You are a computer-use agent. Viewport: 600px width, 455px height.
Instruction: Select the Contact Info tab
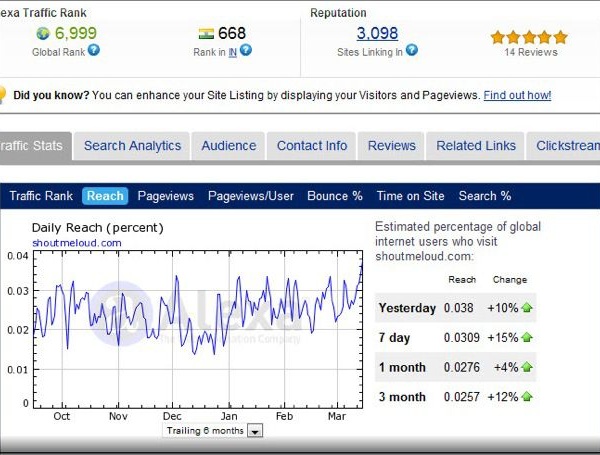coord(312,146)
